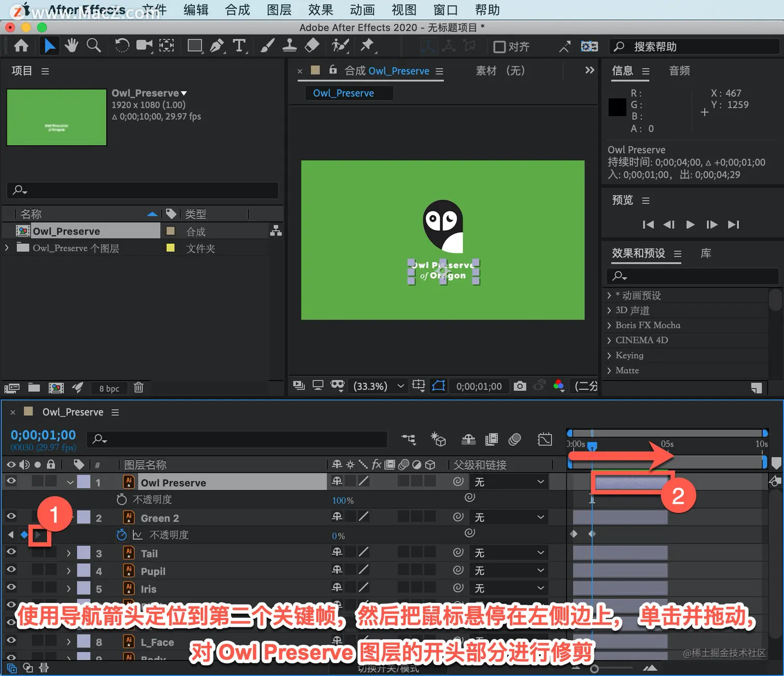This screenshot has height=676, width=784.
Task: Enable motion blur icon in timeline
Action: 514,440
